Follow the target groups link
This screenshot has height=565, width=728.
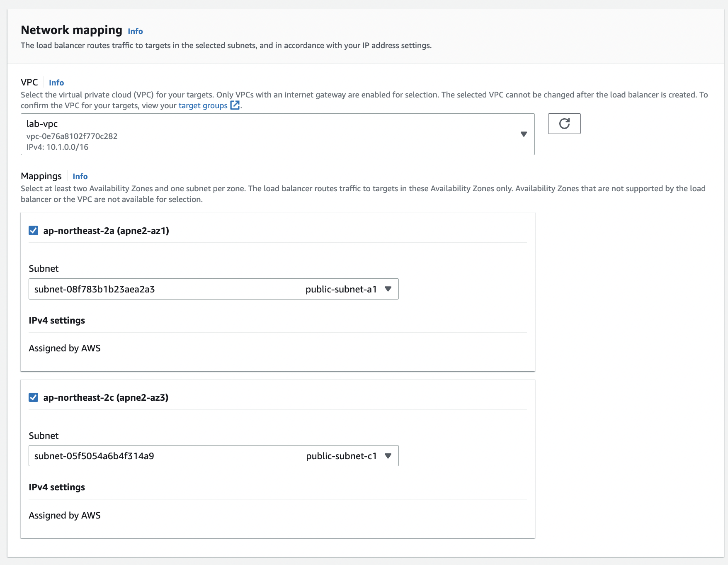tap(203, 105)
